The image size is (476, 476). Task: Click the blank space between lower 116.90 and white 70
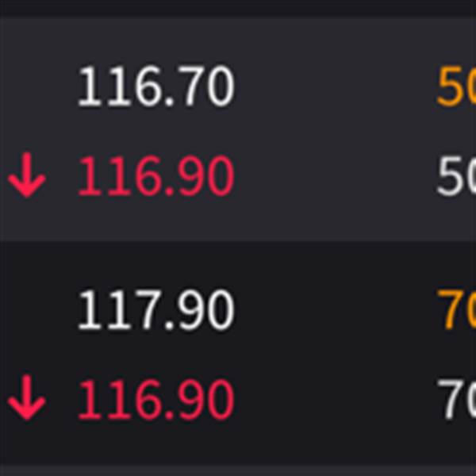333,401
